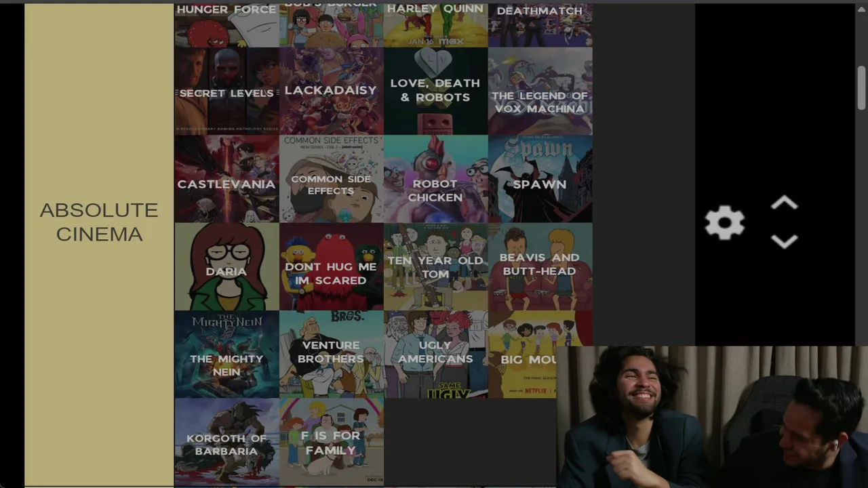Screen dimensions: 868x488
Task: Pick the Castlevania thumbnail
Action: coord(226,179)
